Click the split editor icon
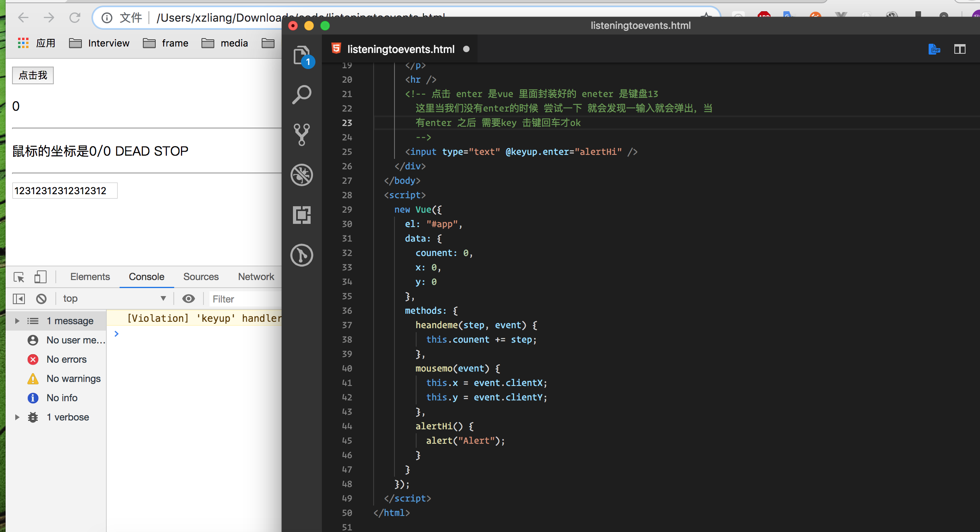980x532 pixels. pyautogui.click(x=960, y=49)
